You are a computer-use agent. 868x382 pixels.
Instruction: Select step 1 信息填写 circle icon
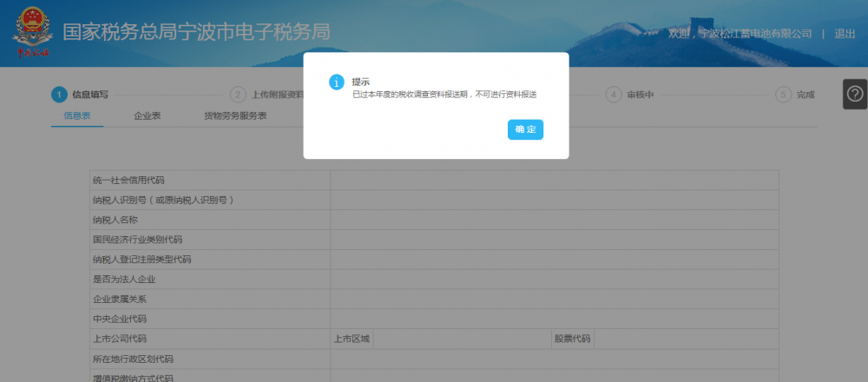[x=58, y=95]
